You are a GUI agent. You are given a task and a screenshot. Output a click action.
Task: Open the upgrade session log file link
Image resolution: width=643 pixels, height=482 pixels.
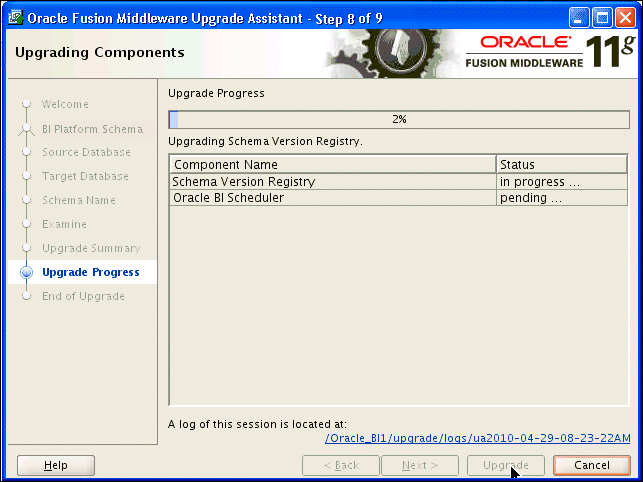(478, 438)
